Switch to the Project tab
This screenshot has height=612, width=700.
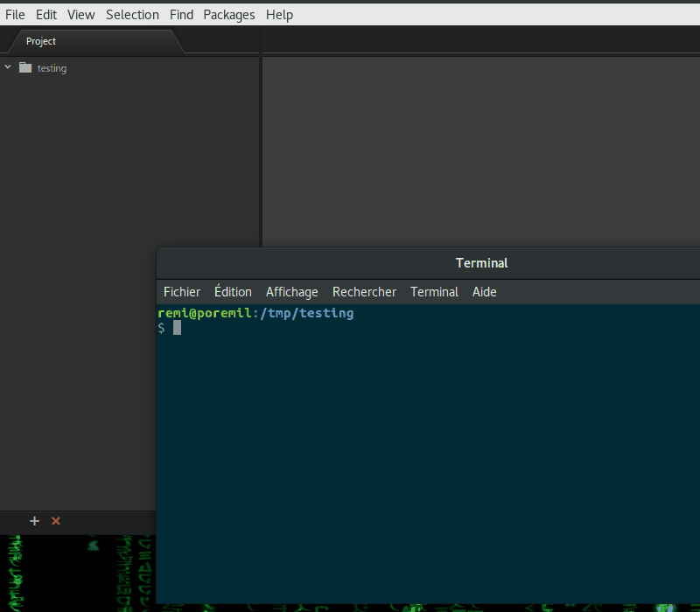40,41
